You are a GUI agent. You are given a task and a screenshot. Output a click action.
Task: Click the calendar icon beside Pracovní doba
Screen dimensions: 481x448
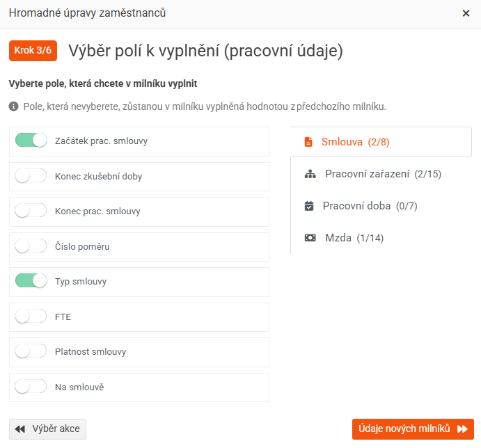pyautogui.click(x=310, y=206)
